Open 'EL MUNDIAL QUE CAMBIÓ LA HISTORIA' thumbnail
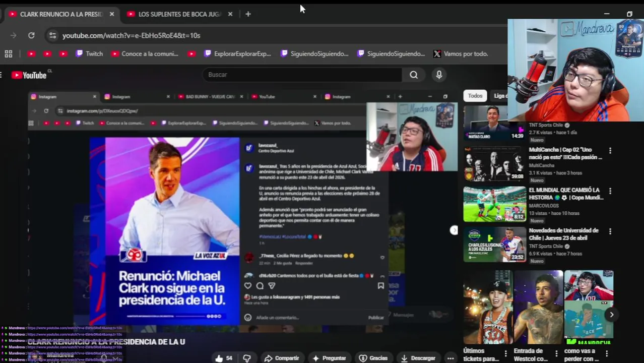 pos(494,204)
